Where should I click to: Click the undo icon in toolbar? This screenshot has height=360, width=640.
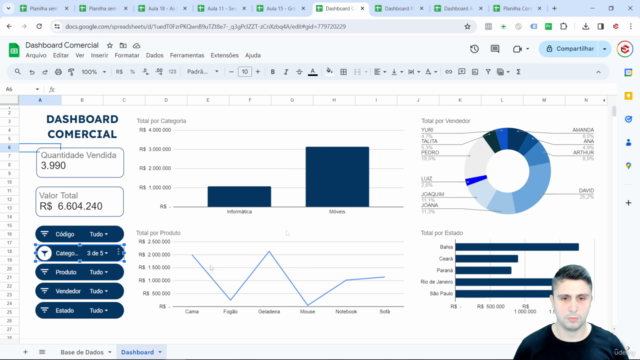pyautogui.click(x=31, y=72)
